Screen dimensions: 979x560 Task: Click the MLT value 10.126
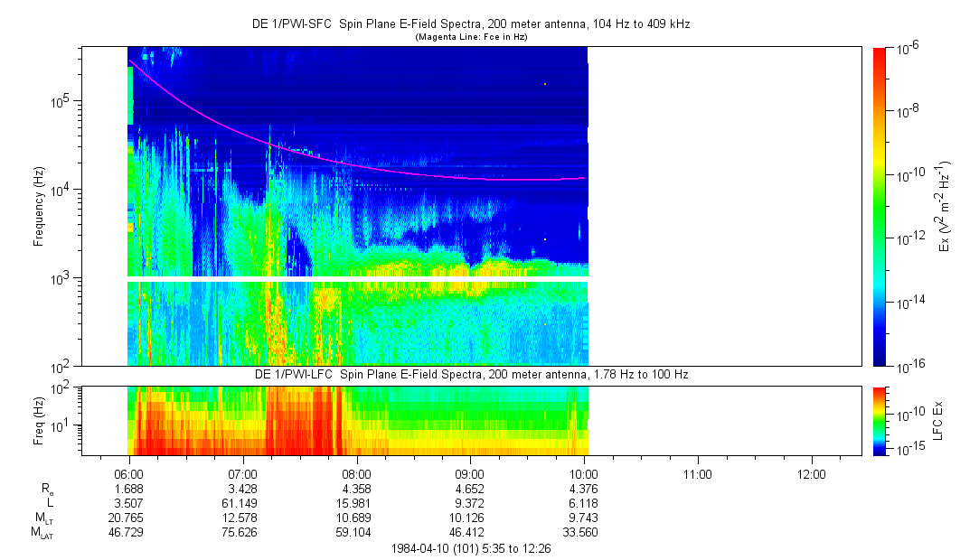(x=470, y=518)
